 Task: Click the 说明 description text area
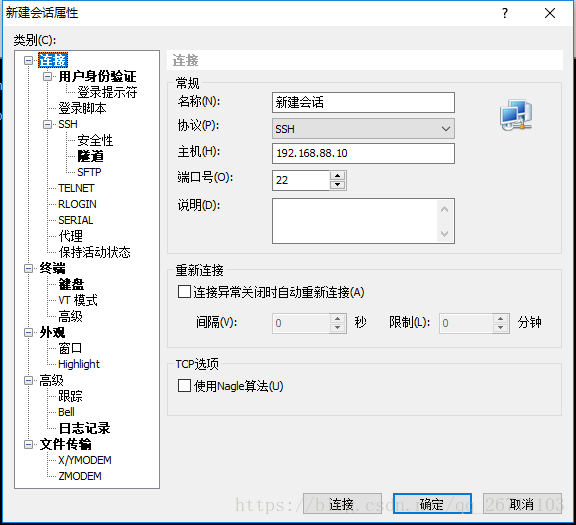coord(354,221)
